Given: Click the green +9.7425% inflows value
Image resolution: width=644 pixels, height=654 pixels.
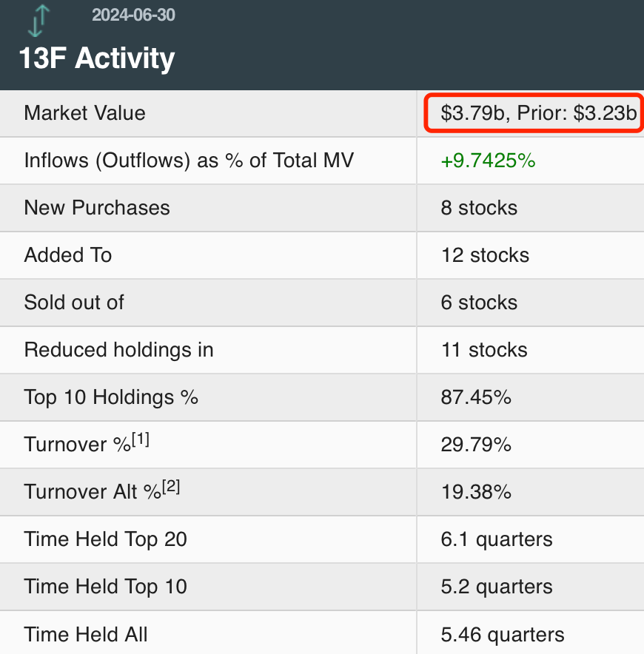Looking at the screenshot, I should tap(487, 161).
